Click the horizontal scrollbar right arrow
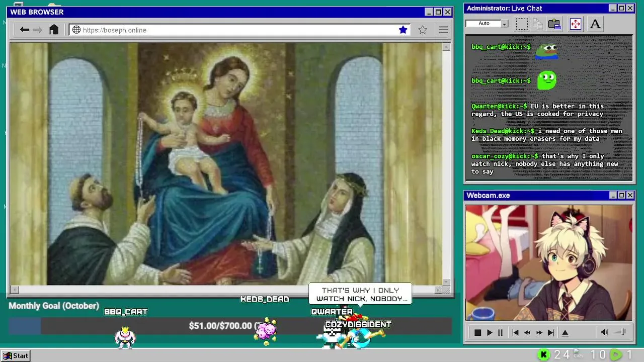Viewport: 644px width, 362px height. click(x=438, y=290)
